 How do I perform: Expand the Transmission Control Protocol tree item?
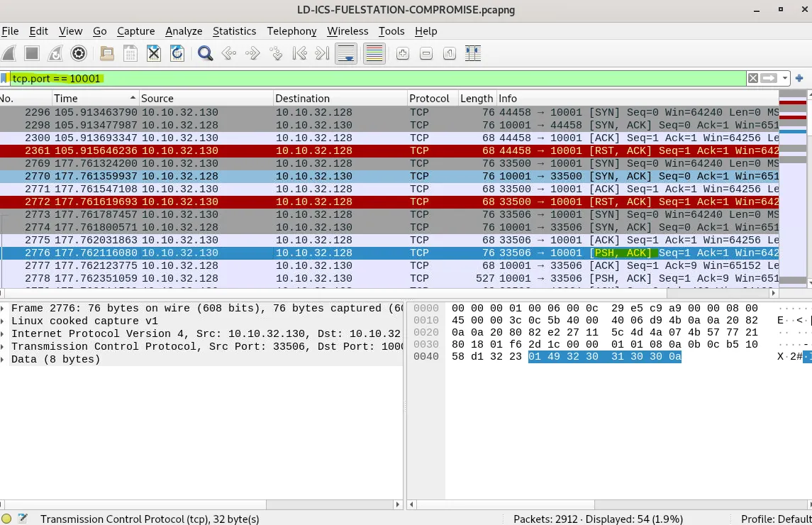[x=5, y=347]
